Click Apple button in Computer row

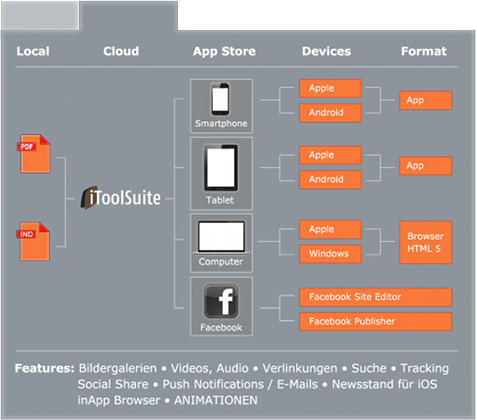(x=330, y=229)
